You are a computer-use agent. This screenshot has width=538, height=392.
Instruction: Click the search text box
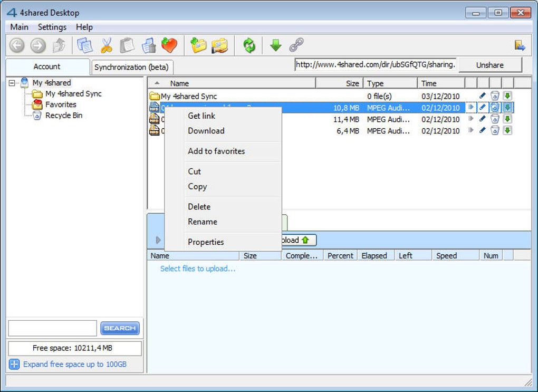click(x=53, y=328)
